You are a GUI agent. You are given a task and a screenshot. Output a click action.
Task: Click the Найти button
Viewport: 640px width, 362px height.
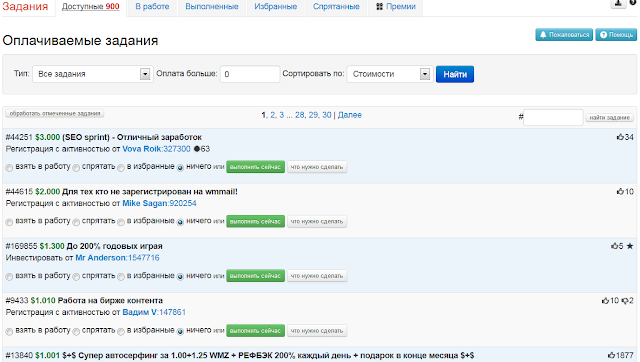[455, 74]
